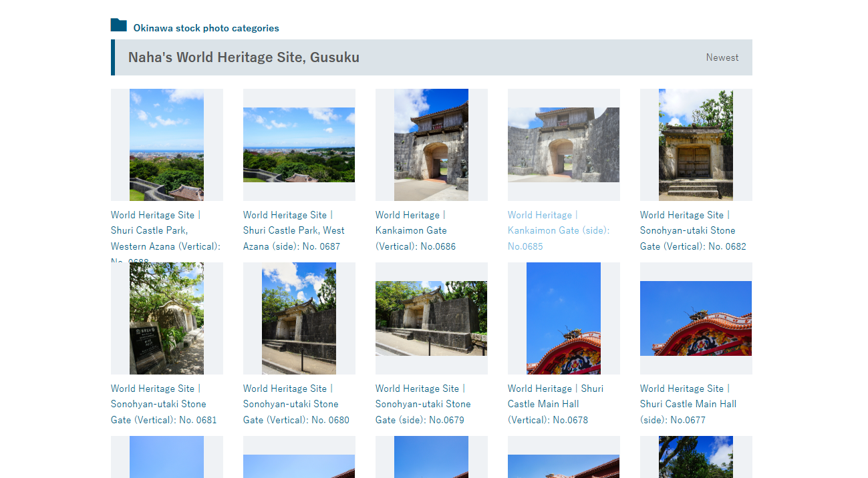This screenshot has height=478, width=868.
Task: Click the folder icon beside Okinawa categories
Action: [x=119, y=25]
